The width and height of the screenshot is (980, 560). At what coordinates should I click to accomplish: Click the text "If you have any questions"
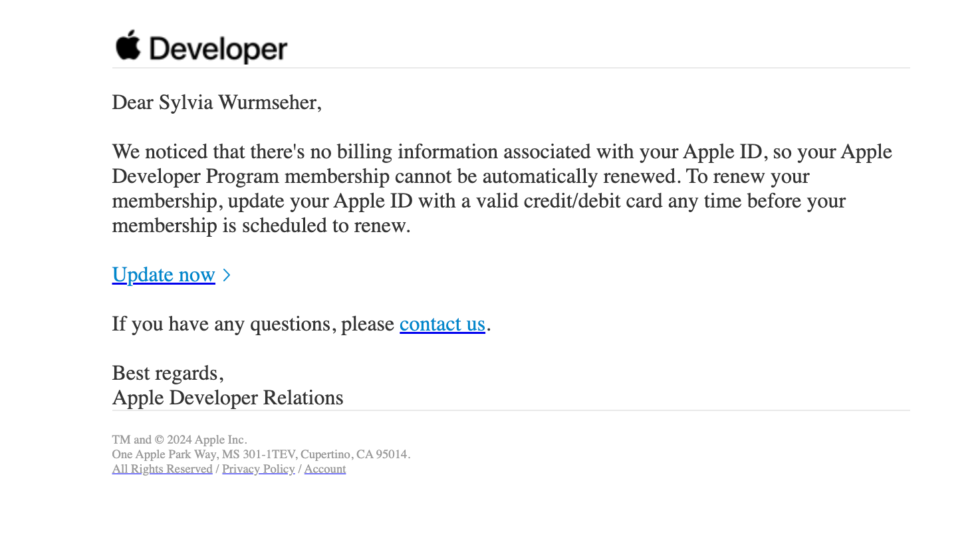point(221,324)
